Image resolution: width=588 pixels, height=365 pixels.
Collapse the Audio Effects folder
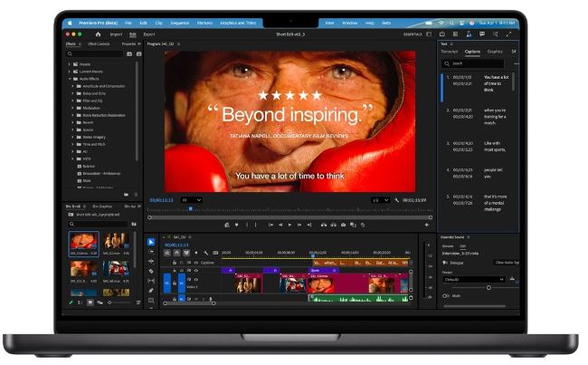pos(68,79)
